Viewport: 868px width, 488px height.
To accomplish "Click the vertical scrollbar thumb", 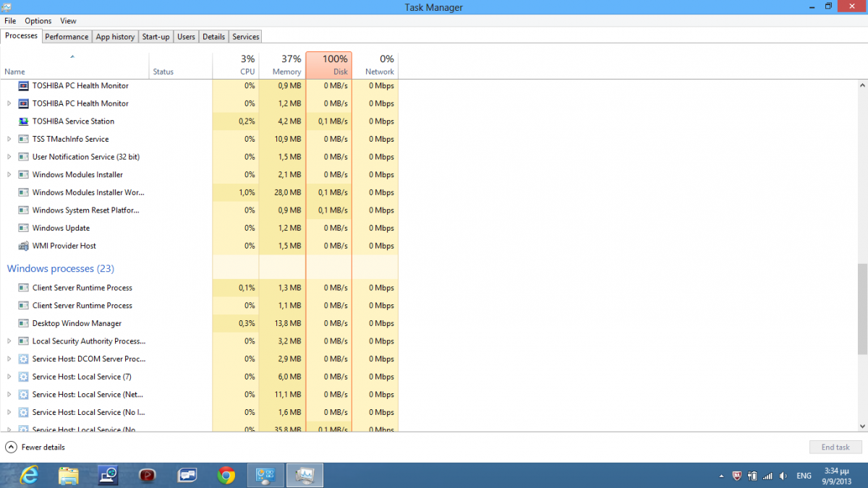I will click(x=862, y=309).
